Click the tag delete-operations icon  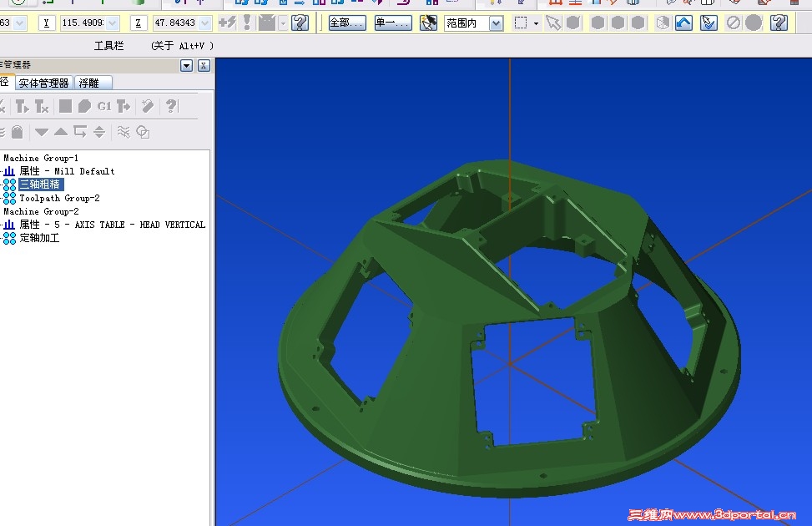coord(148,106)
